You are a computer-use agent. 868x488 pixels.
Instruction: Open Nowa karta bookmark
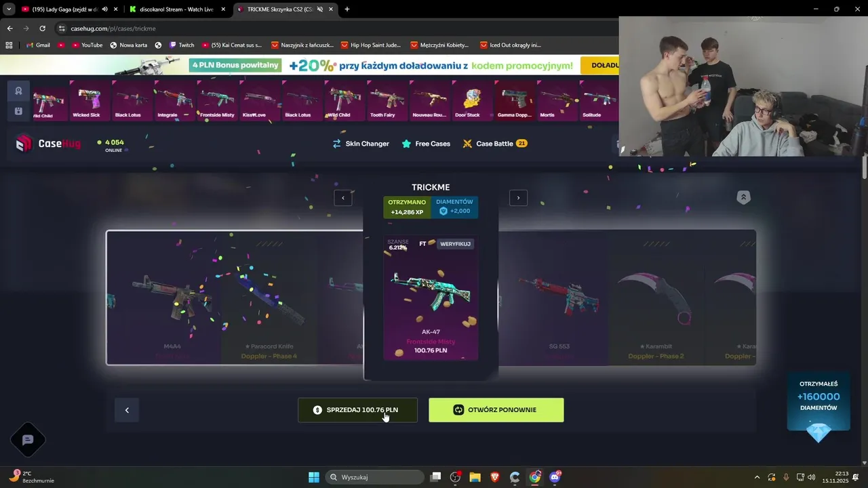pos(128,45)
